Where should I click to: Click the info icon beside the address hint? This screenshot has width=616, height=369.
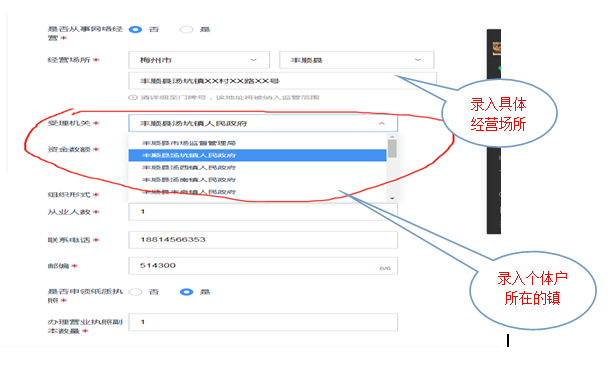133,97
